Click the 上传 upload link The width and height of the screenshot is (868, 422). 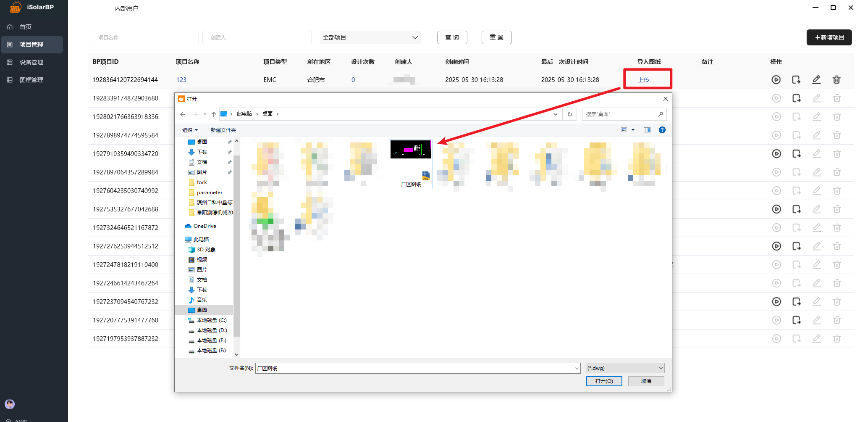coord(643,80)
